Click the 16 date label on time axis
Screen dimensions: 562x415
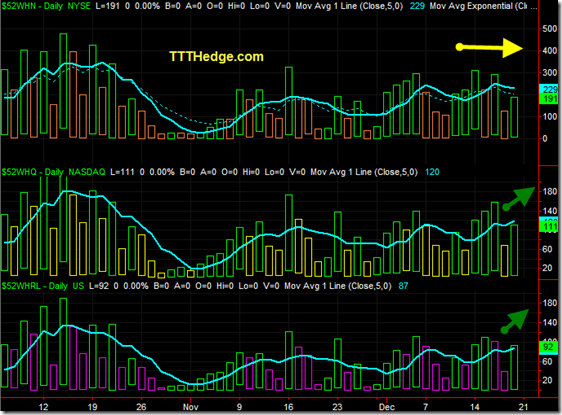[x=288, y=407]
